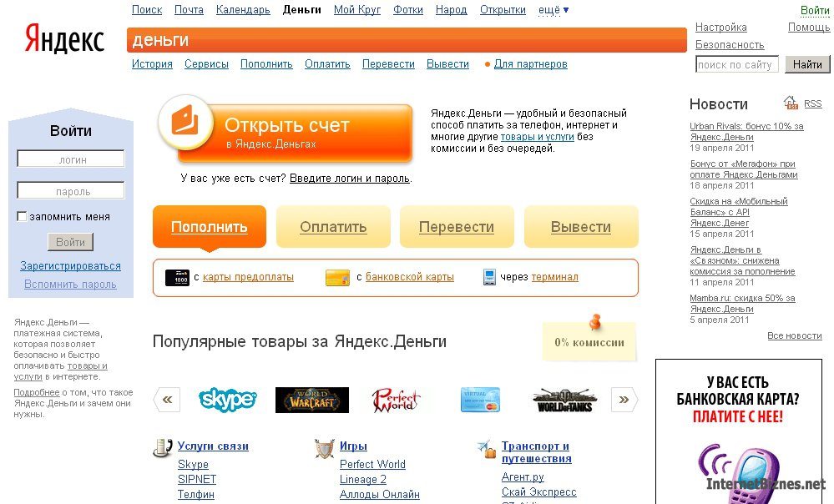Click the Зарегистрироваться link

(x=71, y=266)
